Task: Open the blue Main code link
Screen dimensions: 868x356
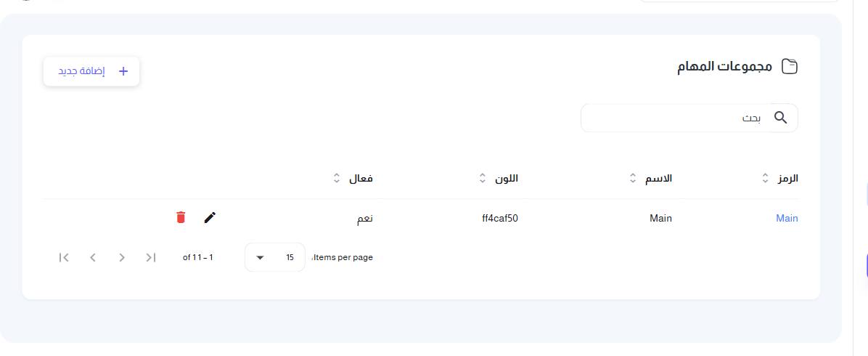Action: pyautogui.click(x=787, y=219)
